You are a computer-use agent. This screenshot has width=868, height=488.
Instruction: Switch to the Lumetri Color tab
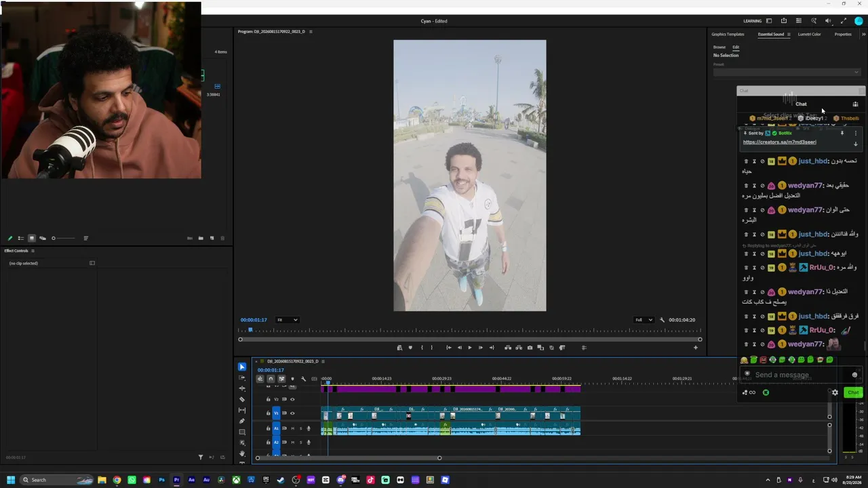tap(810, 34)
